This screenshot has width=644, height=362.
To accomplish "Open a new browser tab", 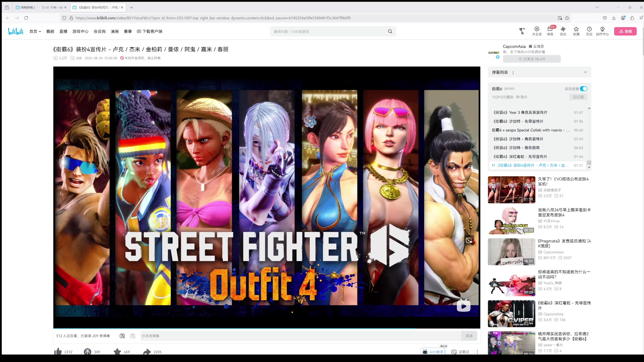I will [x=131, y=7].
